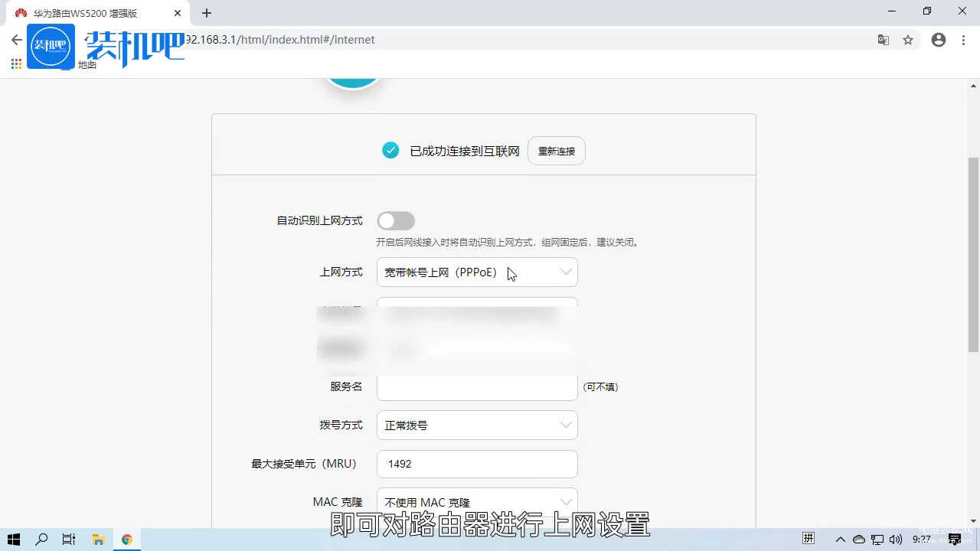Toggle the 自动识别上网方式 switch
Viewport: 980px width, 551px height.
(396, 221)
